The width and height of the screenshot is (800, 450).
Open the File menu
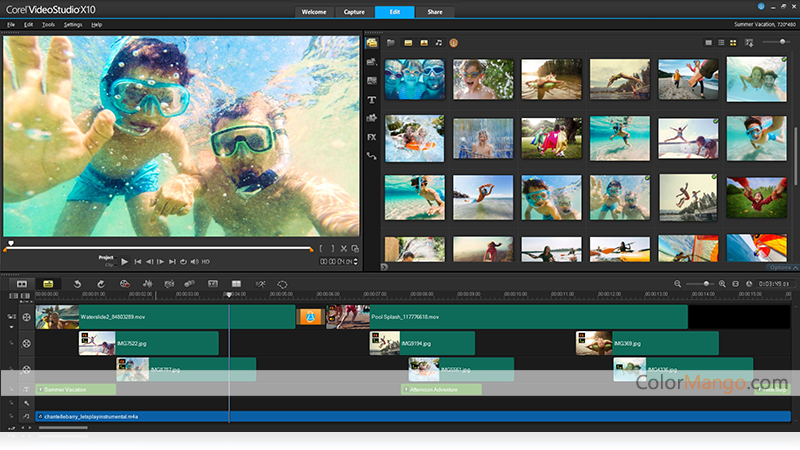tap(10, 24)
